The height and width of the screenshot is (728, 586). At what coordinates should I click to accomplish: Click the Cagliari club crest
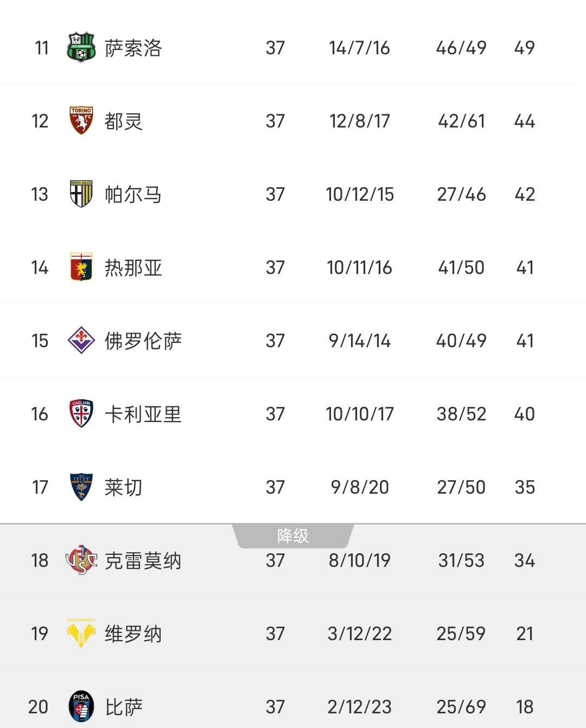81,413
